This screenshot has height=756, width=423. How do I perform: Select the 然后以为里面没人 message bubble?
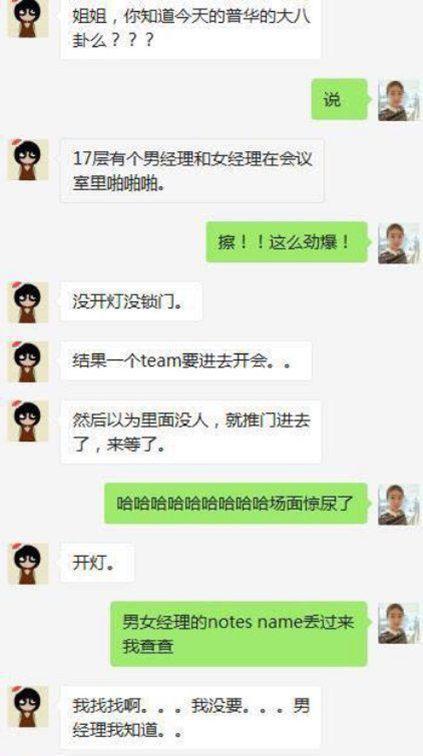[191, 432]
